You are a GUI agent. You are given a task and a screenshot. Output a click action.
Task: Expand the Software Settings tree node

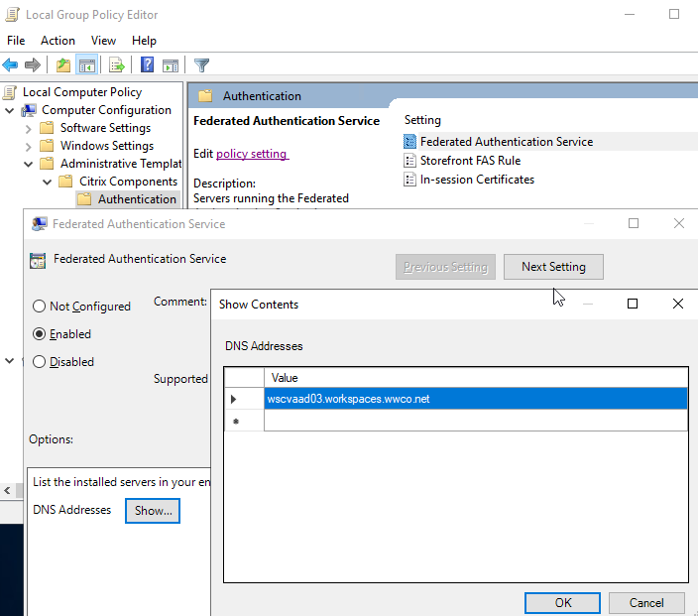coord(28,128)
